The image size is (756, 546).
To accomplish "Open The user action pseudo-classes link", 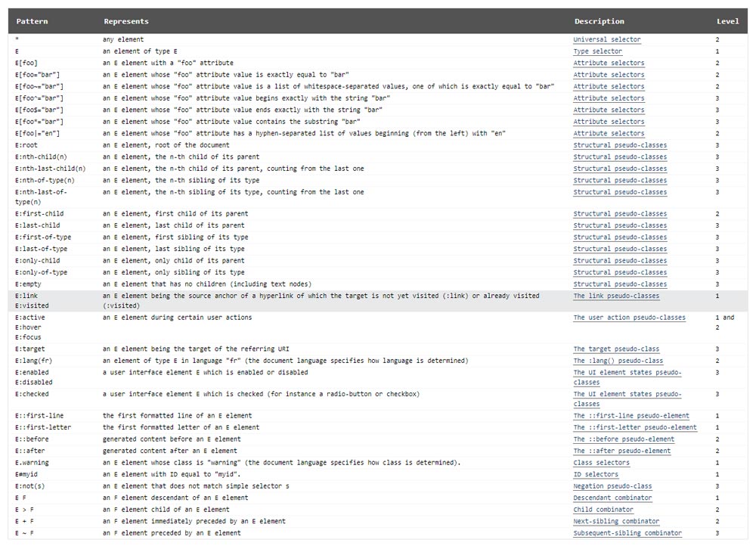I will pos(629,318).
